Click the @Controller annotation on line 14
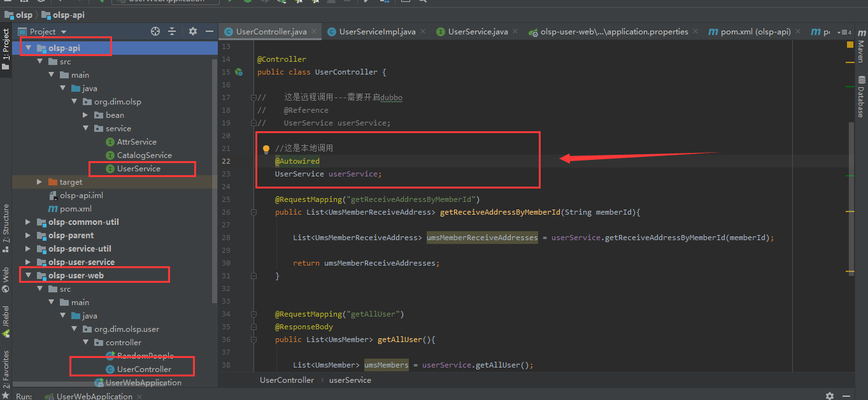Screen dimensions: 868x400 pyautogui.click(x=281, y=60)
